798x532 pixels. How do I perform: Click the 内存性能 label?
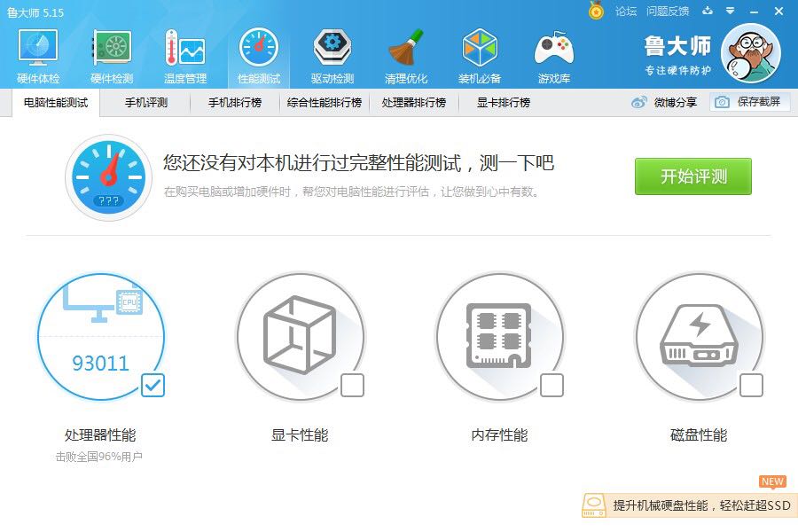(x=499, y=435)
